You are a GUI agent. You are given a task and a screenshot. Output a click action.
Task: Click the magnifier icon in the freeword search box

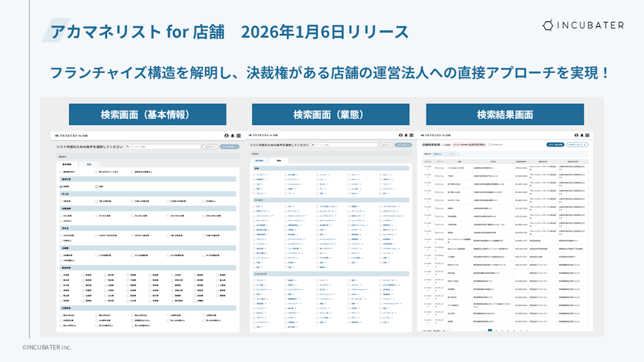click(x=128, y=146)
